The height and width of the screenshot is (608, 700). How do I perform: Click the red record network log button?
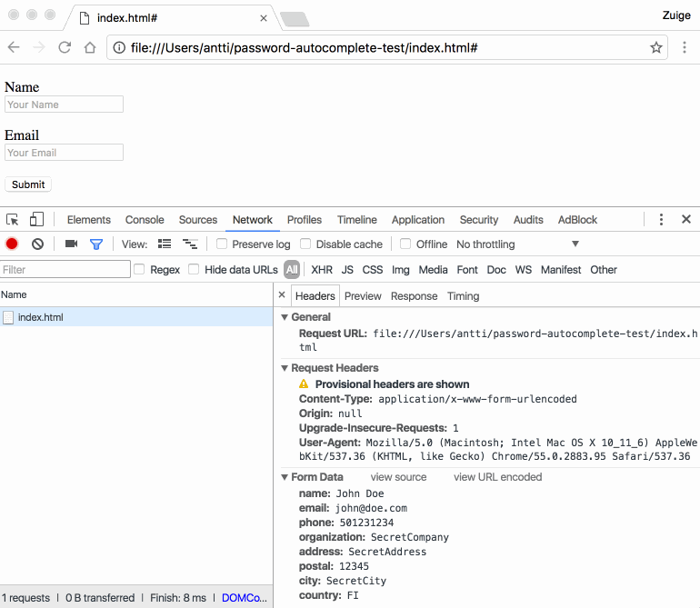click(12, 244)
